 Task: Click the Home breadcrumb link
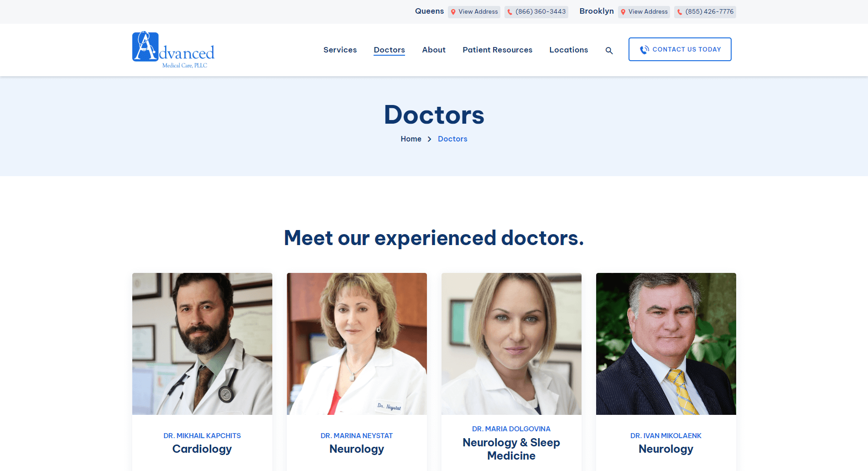(411, 139)
